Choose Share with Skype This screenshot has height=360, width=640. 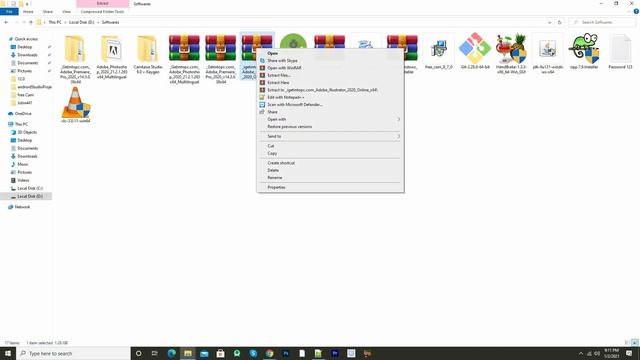(330, 60)
